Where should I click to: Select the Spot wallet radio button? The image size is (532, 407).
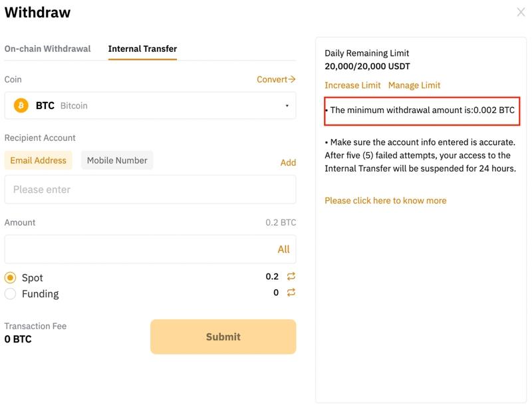click(11, 278)
